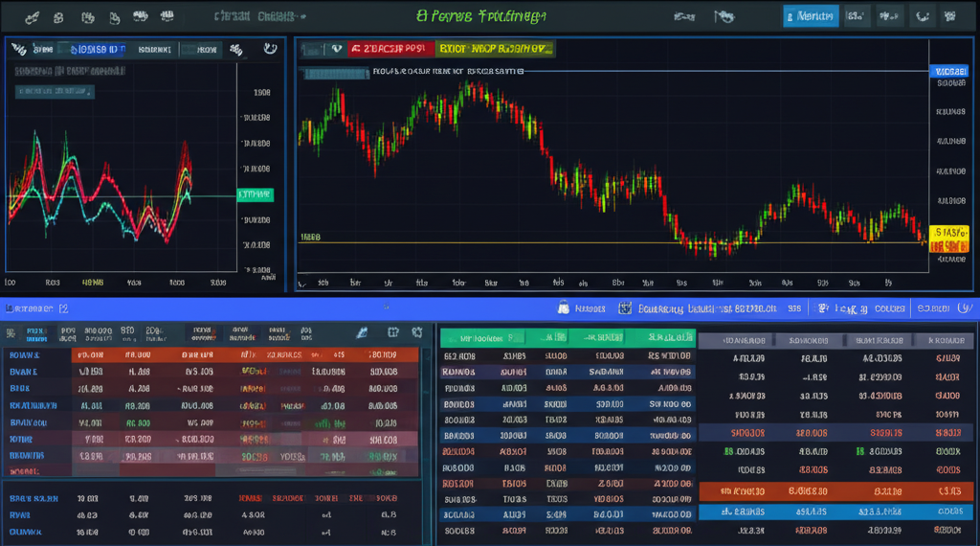Click the green price label on the small chart axis
The height and width of the screenshot is (546, 980).
pos(255,194)
